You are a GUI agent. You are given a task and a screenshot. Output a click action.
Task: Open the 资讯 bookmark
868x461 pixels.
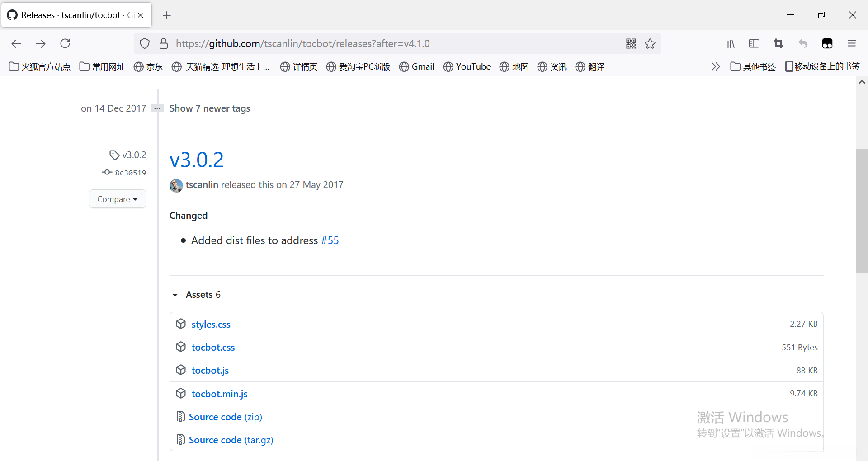[x=552, y=67]
